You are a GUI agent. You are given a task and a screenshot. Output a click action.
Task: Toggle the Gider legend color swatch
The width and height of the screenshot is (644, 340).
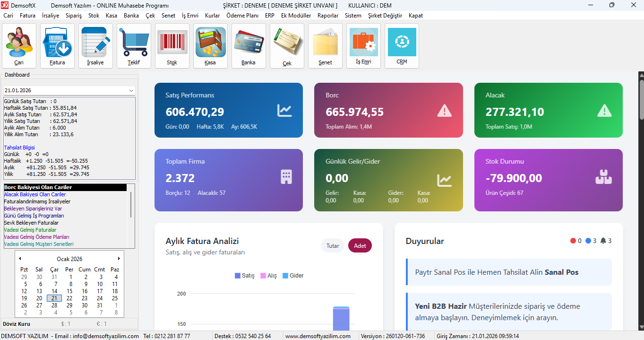pyautogui.click(x=285, y=276)
